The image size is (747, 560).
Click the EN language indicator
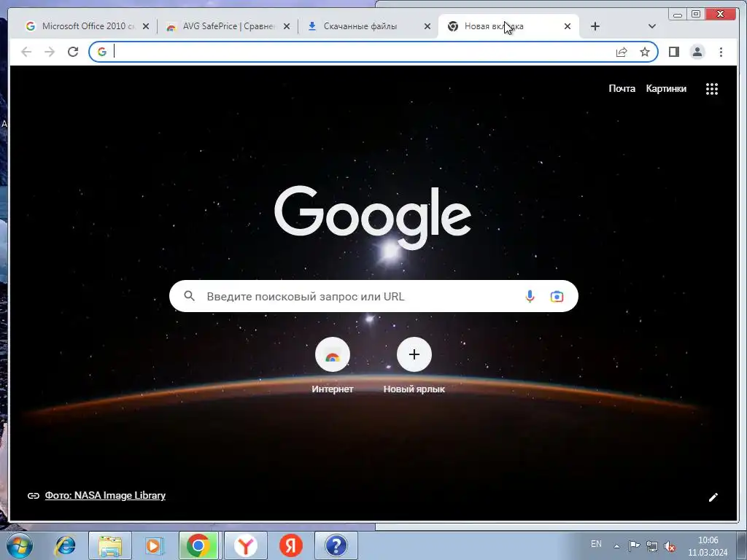[596, 544]
